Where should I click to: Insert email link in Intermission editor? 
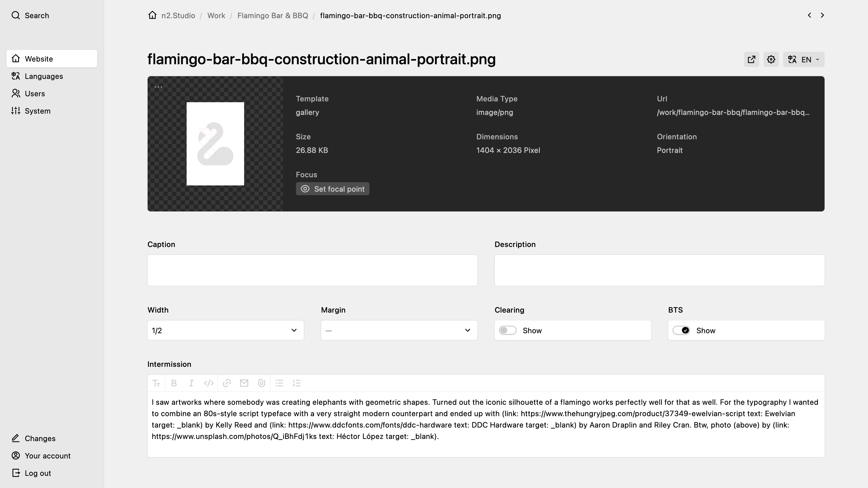coord(244,383)
